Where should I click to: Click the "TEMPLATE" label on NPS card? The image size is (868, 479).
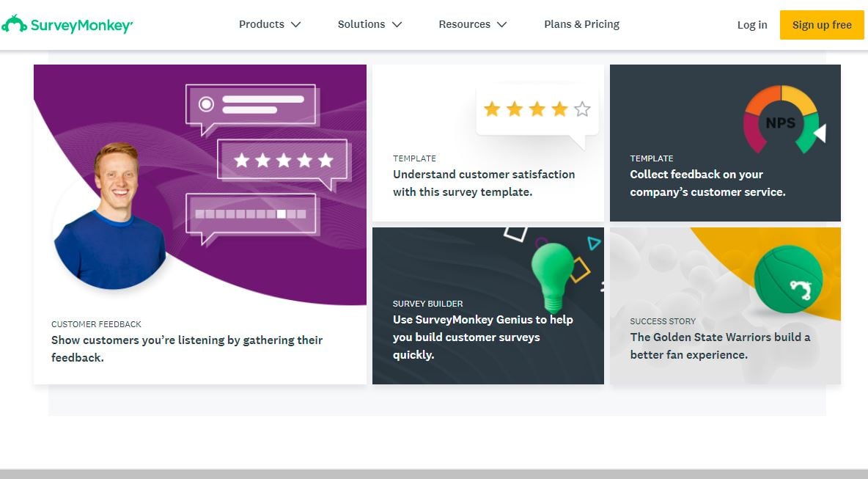coord(652,158)
